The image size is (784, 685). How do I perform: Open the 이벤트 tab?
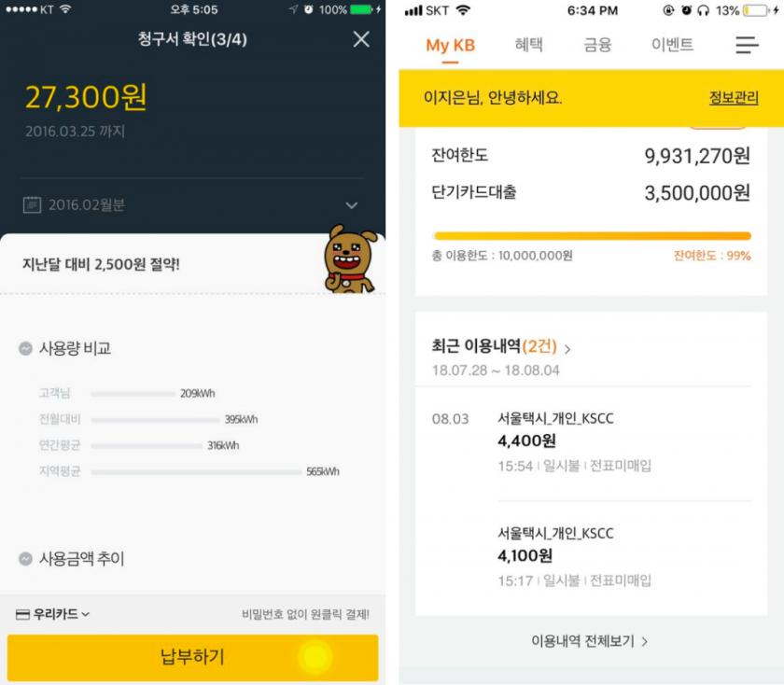pos(672,45)
